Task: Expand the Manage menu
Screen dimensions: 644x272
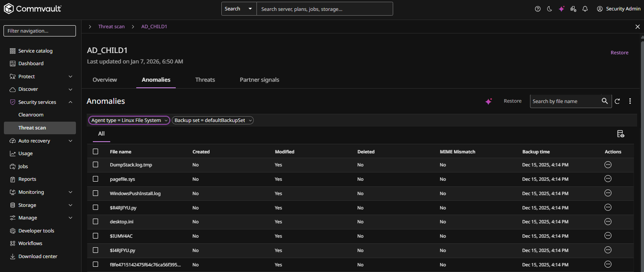Action: [x=71, y=218]
